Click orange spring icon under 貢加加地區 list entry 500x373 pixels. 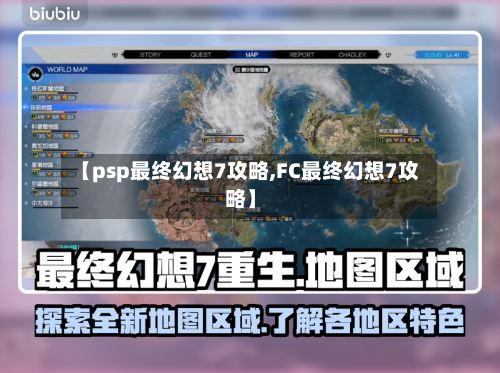tap(50, 155)
